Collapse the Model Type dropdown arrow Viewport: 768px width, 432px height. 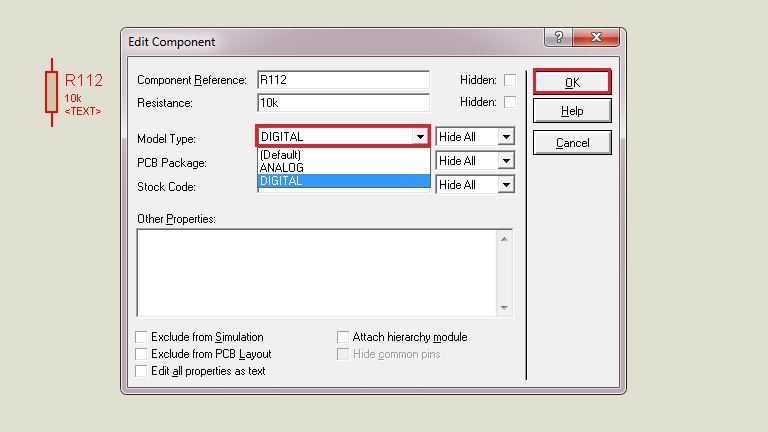(x=420, y=137)
